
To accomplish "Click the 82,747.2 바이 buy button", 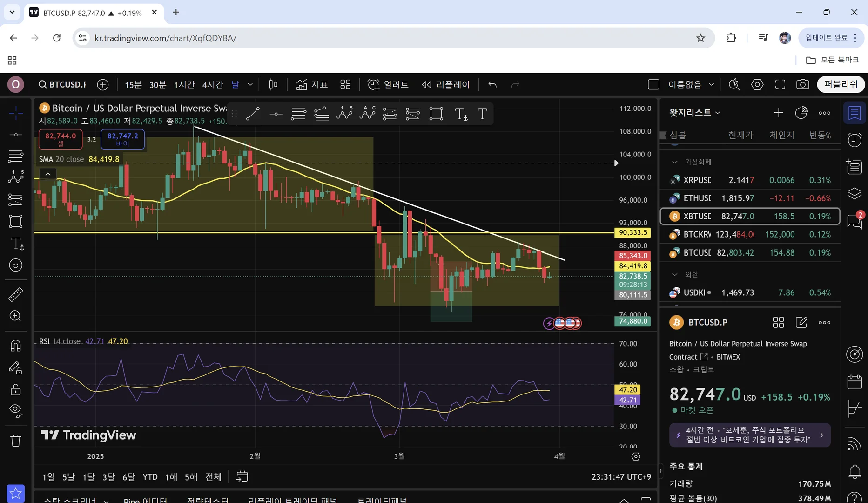I will tap(123, 139).
